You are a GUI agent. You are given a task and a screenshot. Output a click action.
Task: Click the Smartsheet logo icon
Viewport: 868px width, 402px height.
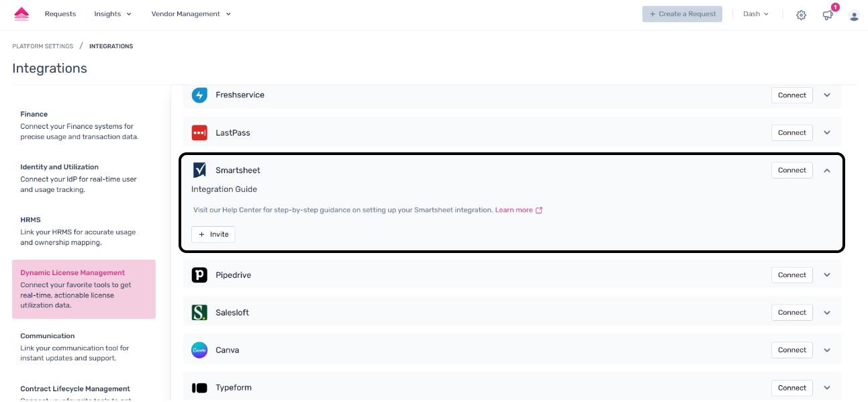click(x=199, y=170)
